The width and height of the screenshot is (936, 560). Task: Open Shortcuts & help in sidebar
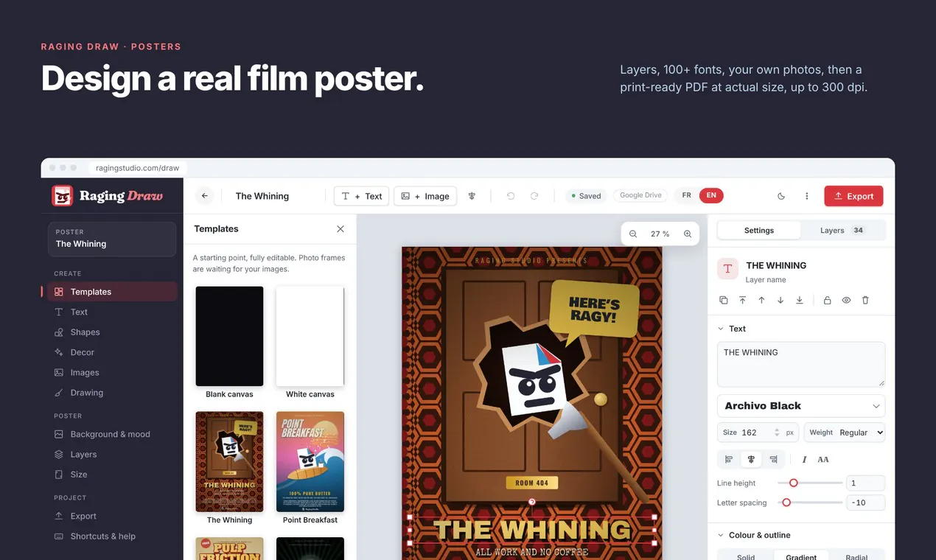[112, 536]
